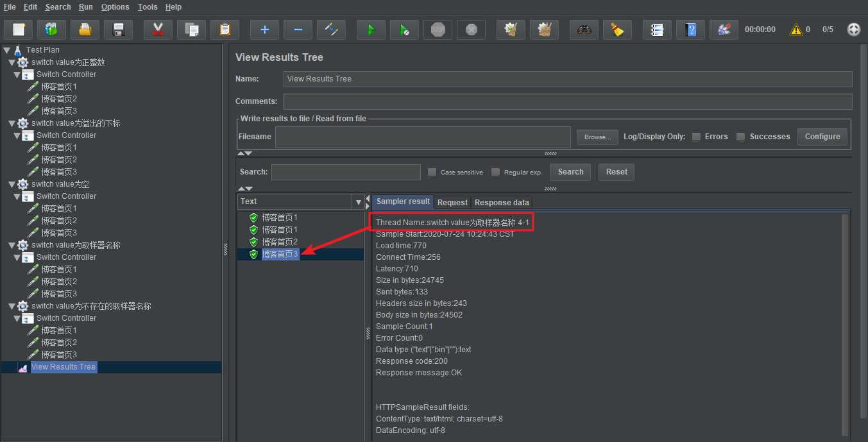The image size is (868, 442).
Task: Collapse the Switch Controller under switch value为空
Action: click(17, 196)
